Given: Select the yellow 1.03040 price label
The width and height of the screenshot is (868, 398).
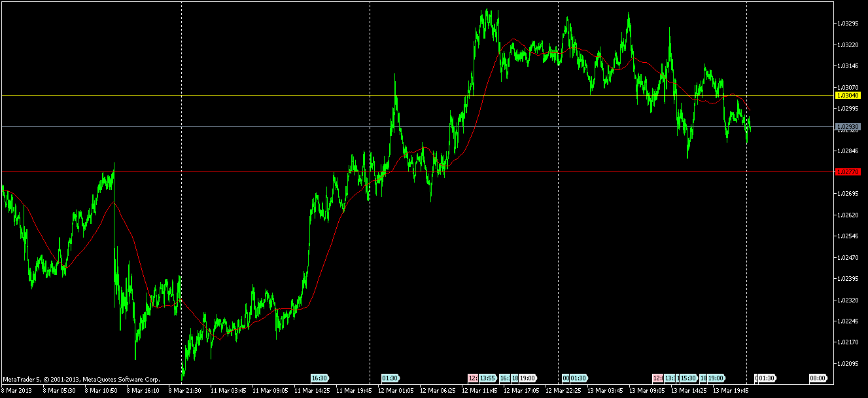Looking at the screenshot, I should click(848, 95).
